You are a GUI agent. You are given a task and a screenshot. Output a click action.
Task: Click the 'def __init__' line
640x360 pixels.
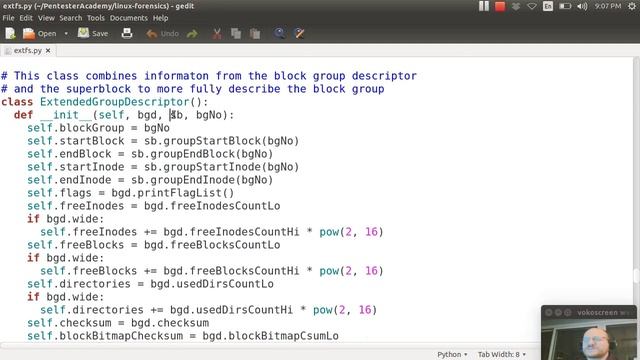[x=124, y=115]
